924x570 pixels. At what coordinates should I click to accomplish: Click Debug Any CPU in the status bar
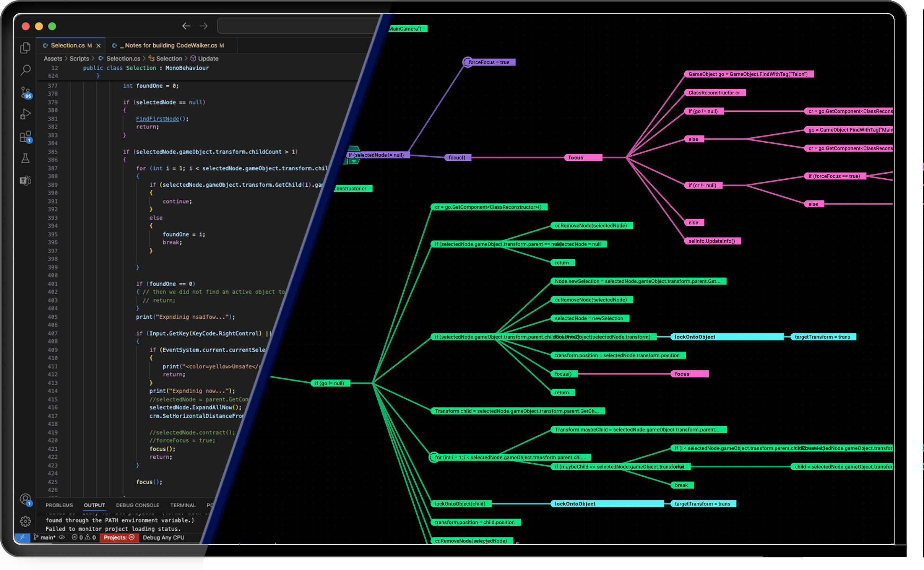(x=163, y=537)
